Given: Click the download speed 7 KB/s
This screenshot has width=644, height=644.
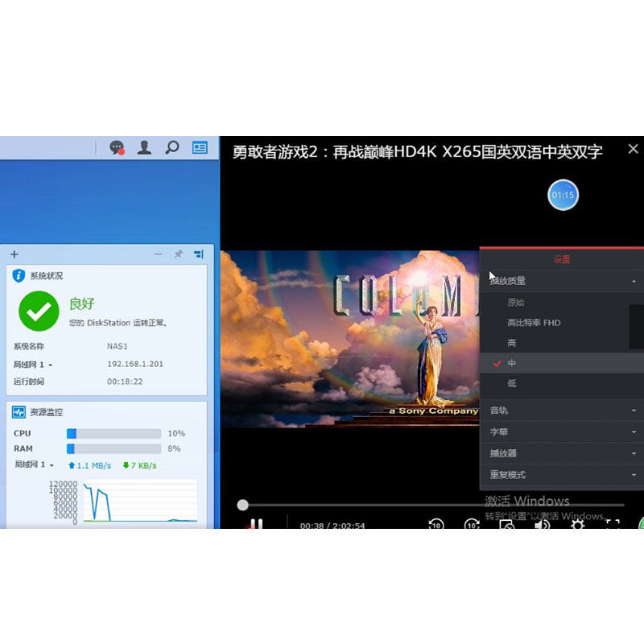Looking at the screenshot, I should (x=139, y=465).
